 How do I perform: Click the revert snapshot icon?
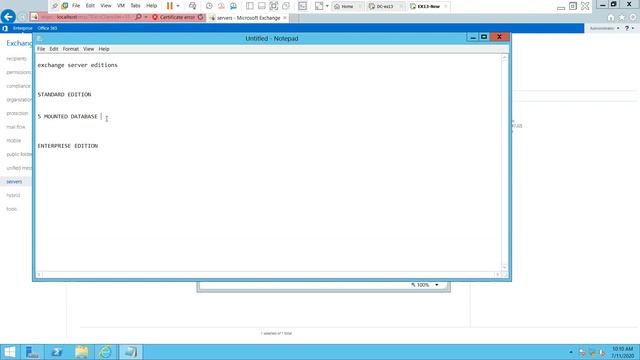click(x=221, y=6)
